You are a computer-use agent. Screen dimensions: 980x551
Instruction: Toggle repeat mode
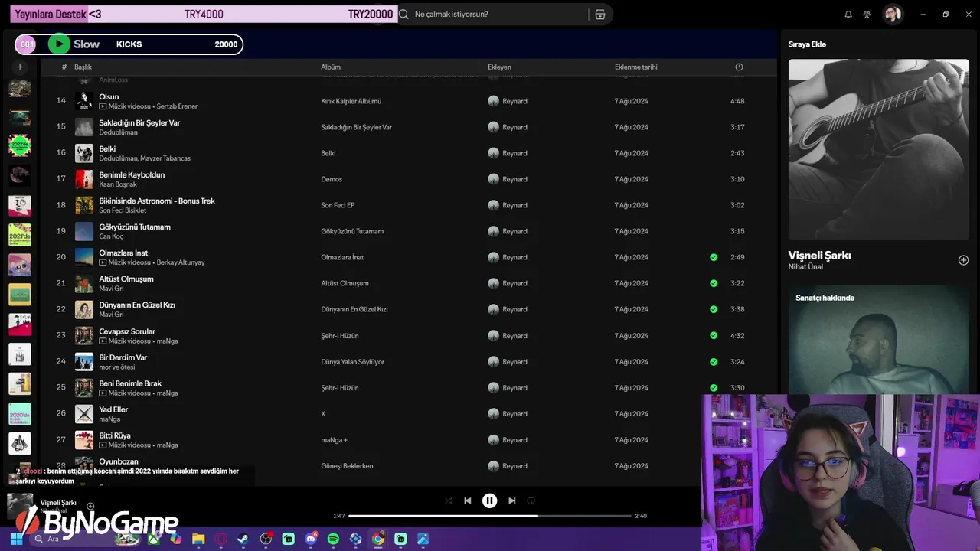[531, 500]
